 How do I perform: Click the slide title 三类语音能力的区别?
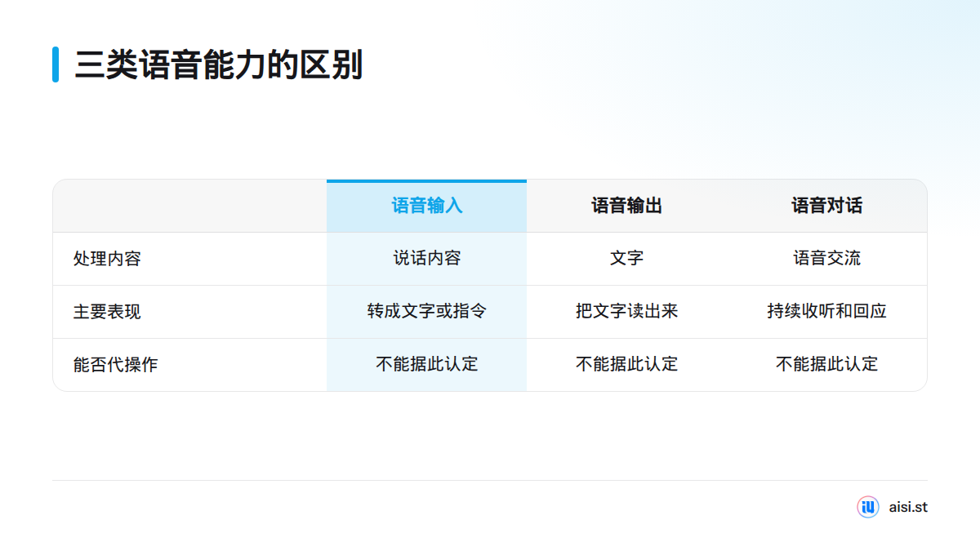coord(219,64)
